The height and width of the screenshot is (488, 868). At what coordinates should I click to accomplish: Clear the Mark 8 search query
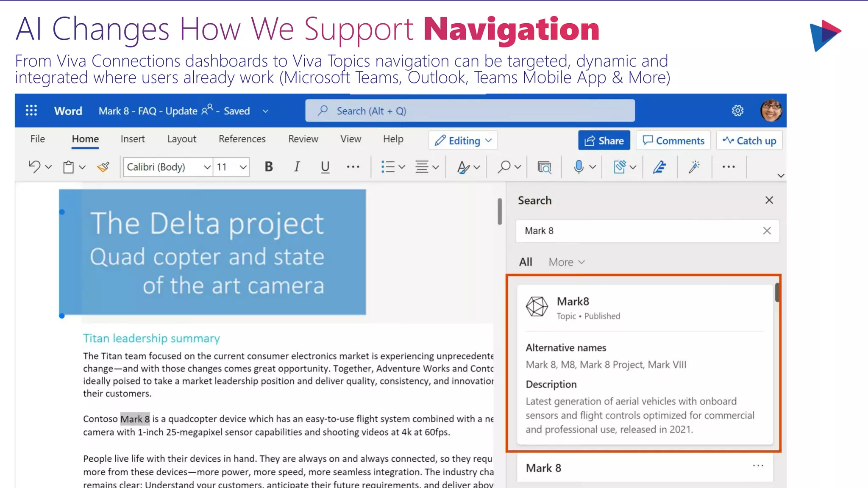tap(767, 231)
